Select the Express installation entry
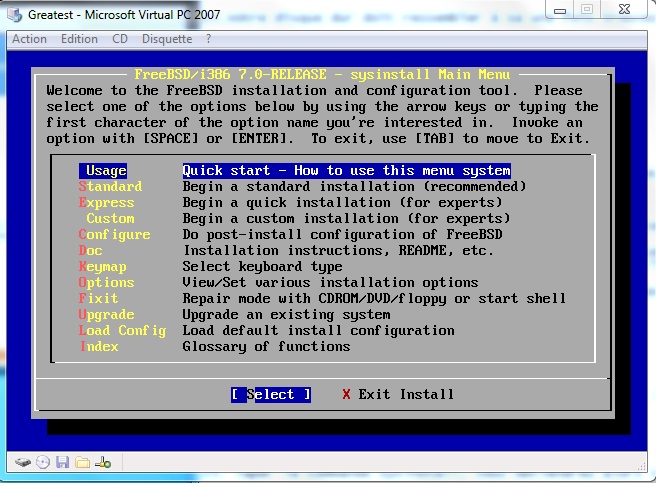 106,202
